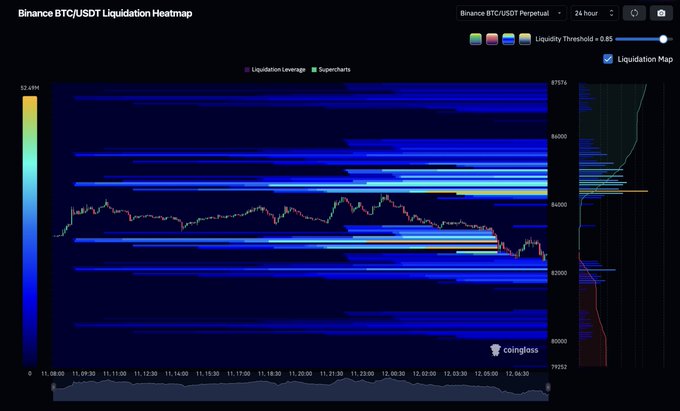
Task: Click the 86000 price axis label
Action: tap(559, 137)
